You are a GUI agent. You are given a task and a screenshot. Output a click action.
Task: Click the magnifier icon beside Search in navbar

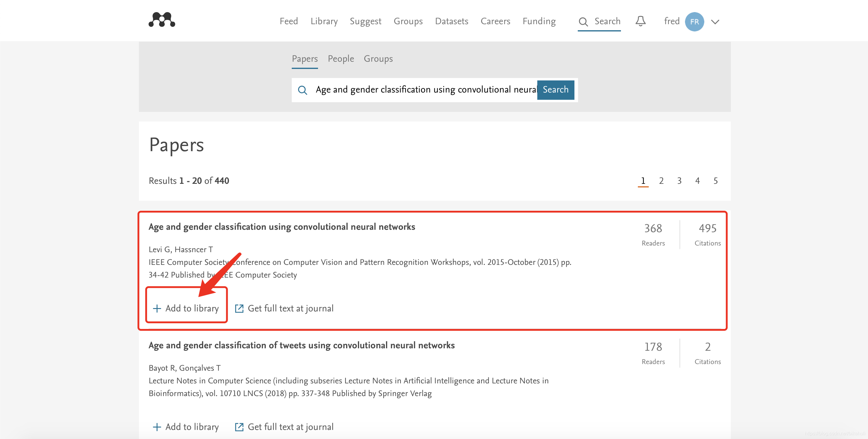pyautogui.click(x=583, y=21)
